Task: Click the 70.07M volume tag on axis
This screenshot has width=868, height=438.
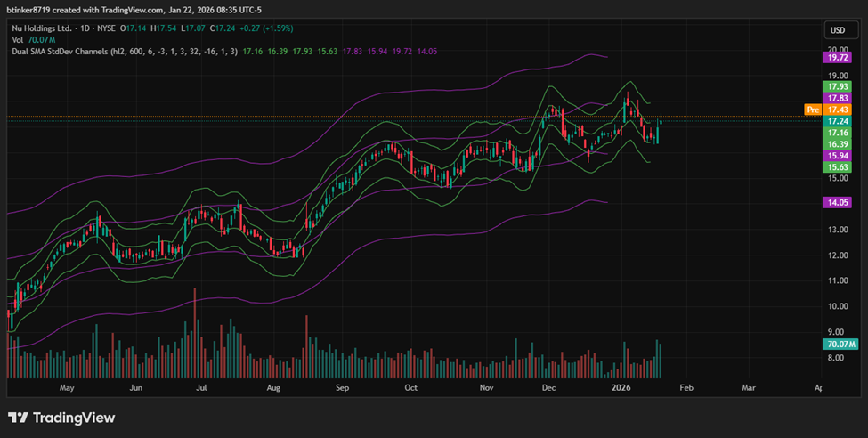Action: click(x=840, y=345)
